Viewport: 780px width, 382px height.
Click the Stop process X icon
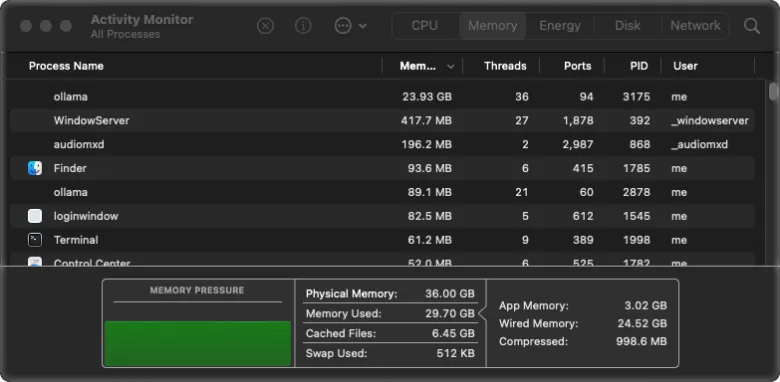265,26
